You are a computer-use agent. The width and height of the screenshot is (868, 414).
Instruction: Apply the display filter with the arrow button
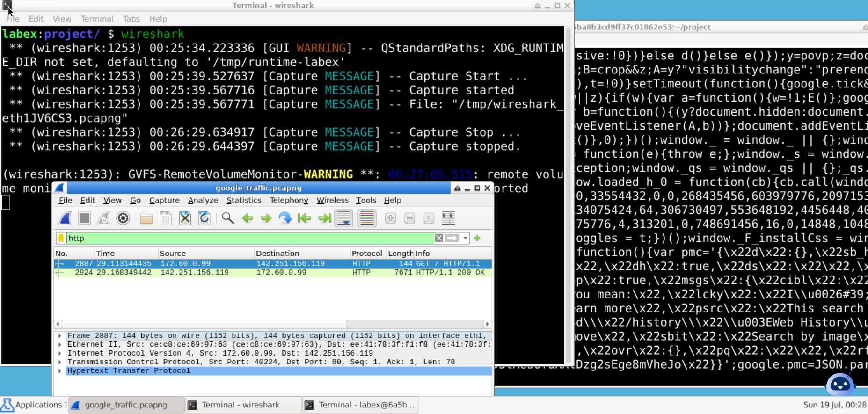(x=452, y=238)
